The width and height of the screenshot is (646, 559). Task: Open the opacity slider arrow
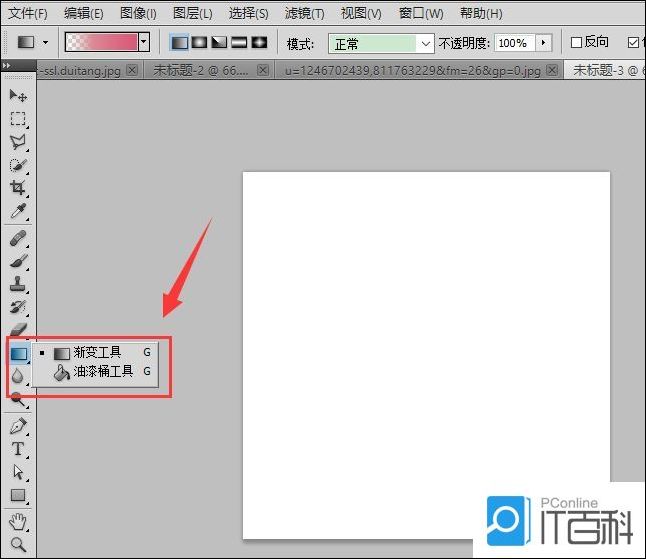pos(543,43)
